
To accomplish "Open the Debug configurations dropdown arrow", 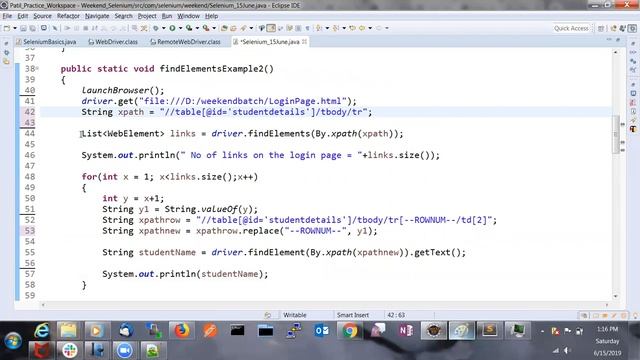I will 164,28.
